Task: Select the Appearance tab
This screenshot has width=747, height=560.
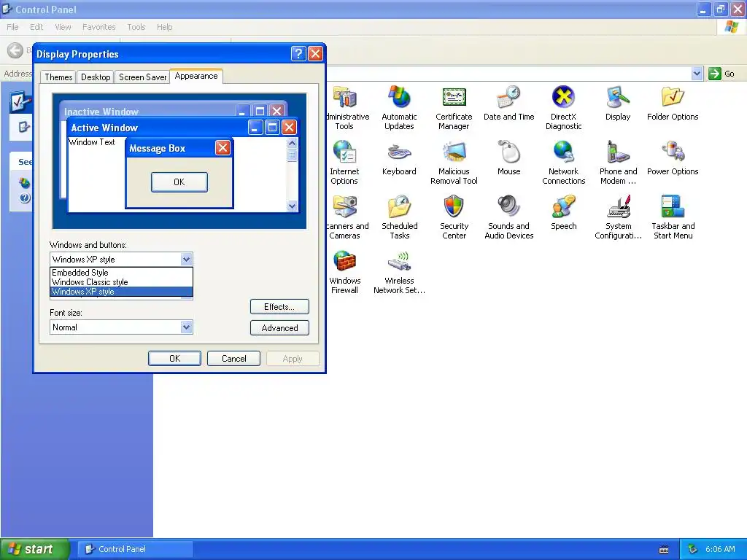Action: (196, 76)
